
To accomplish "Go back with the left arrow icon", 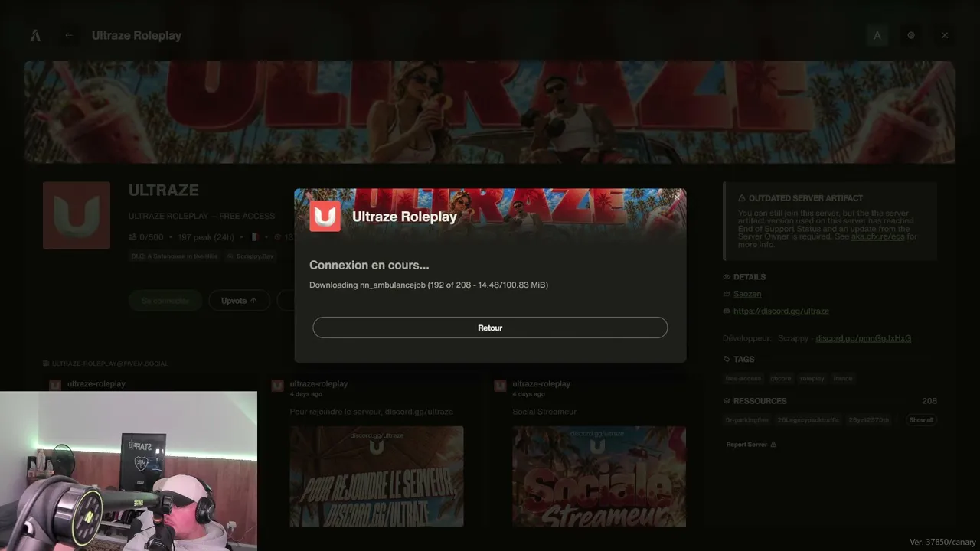I will [70, 35].
